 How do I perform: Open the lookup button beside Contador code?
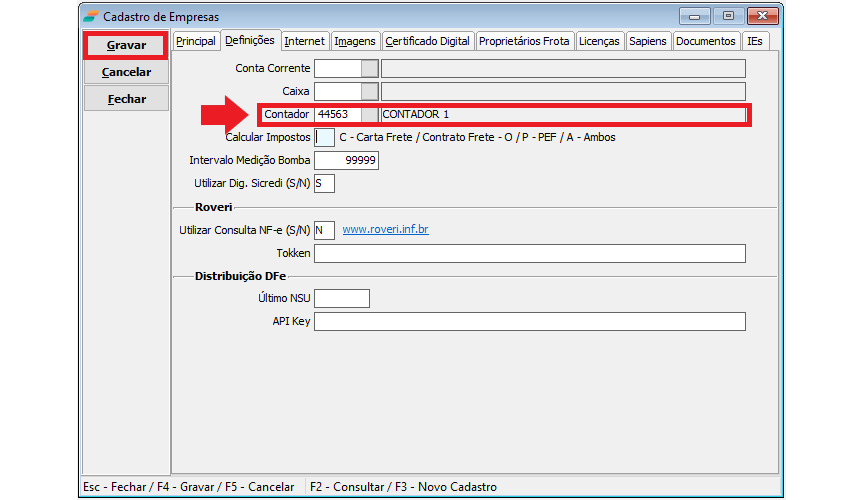370,115
